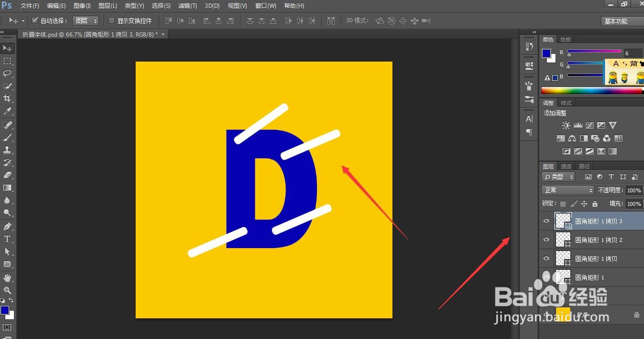Select the Eyedropper tool
Screen dimensions: 644x339
7,111
